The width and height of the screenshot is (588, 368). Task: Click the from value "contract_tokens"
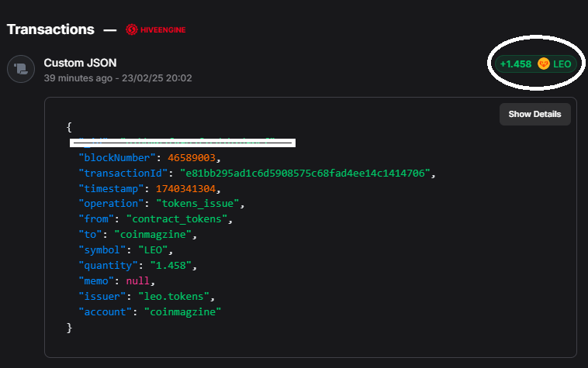pyautogui.click(x=177, y=219)
